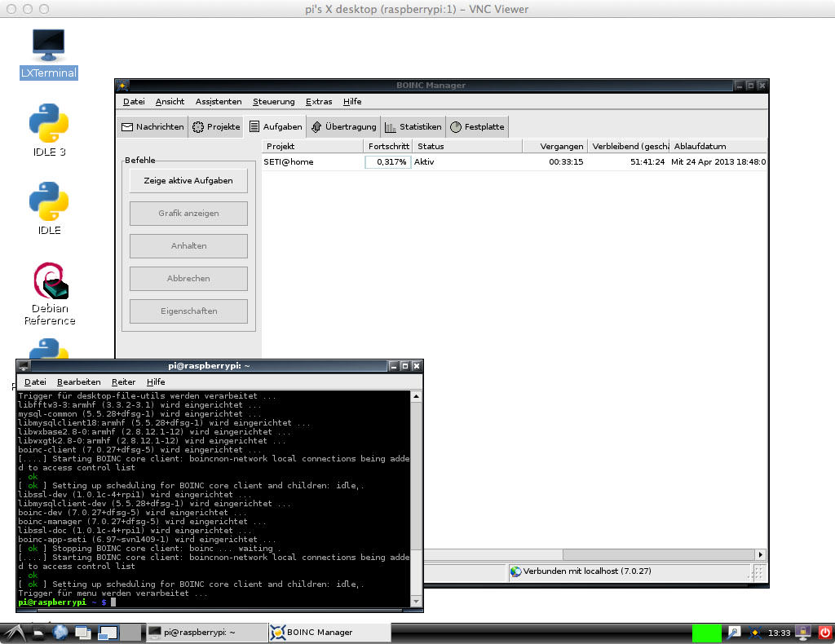Switch to the Nachrichten tab
Viewport: 835px width, 644px height.
tap(152, 126)
